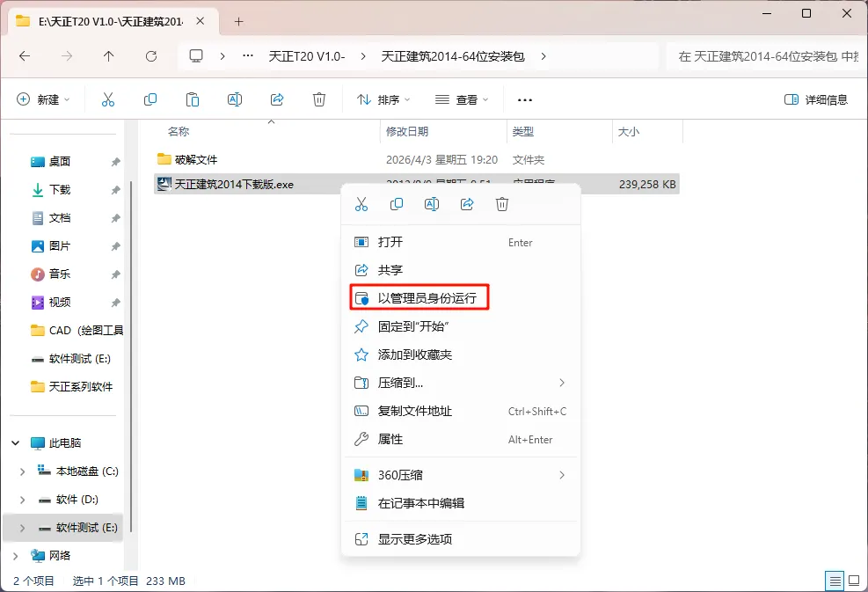Refresh the current folder

[x=151, y=56]
